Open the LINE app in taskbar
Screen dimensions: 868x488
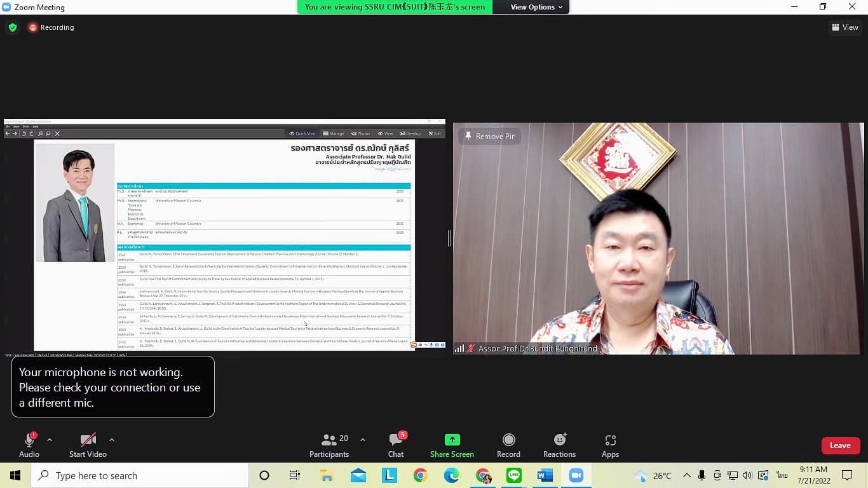514,475
